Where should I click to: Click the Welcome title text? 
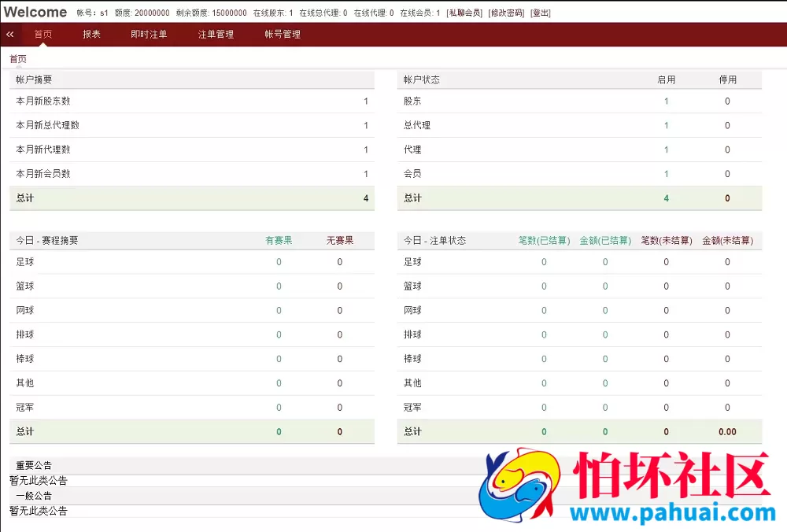(x=35, y=12)
